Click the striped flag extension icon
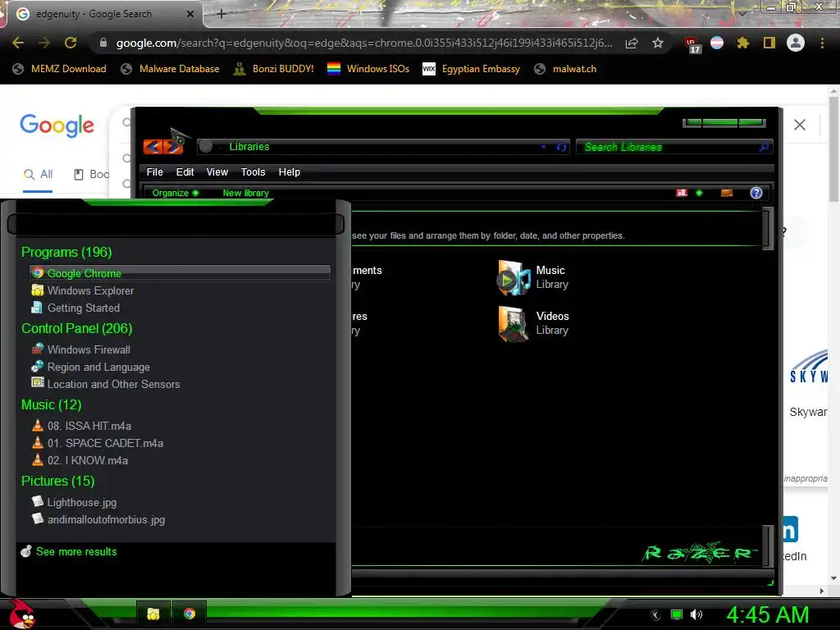Viewport: 840px width, 630px height. coord(717,43)
